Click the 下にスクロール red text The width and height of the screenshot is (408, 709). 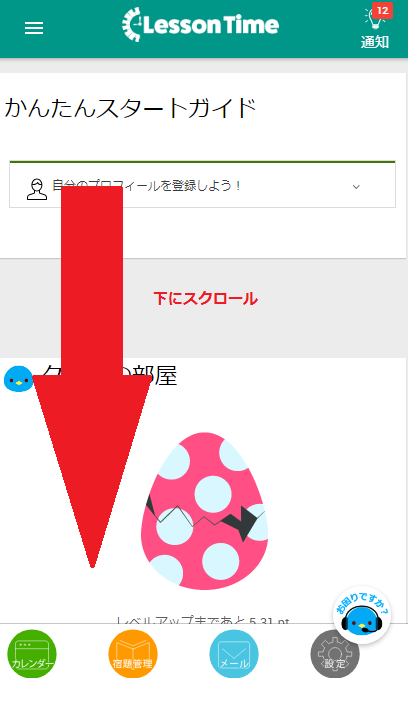(205, 298)
